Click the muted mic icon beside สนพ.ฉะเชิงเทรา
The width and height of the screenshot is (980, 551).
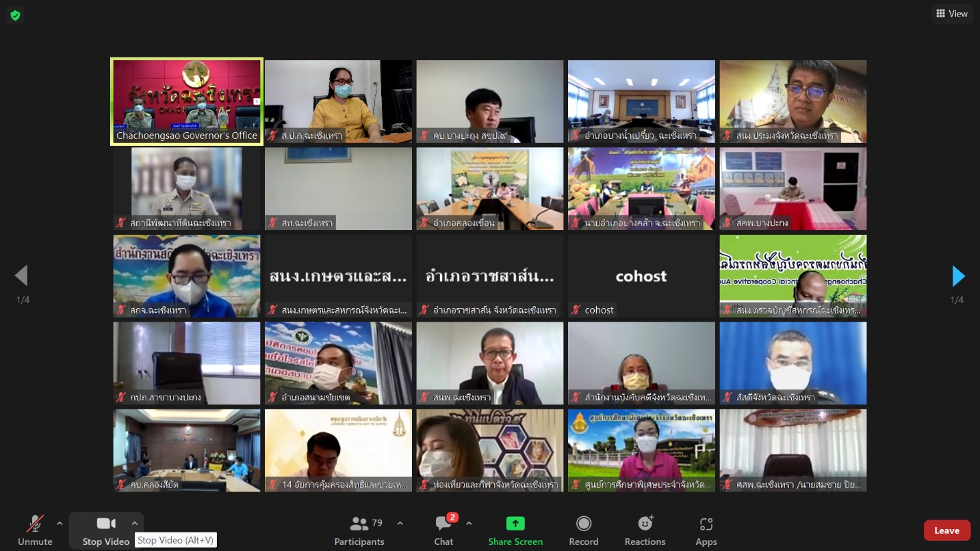(425, 397)
